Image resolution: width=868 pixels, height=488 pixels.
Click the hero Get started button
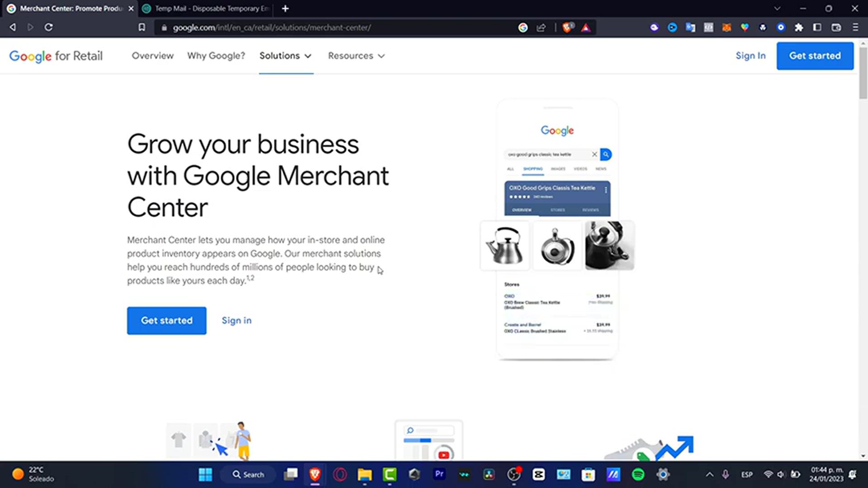tap(167, 320)
